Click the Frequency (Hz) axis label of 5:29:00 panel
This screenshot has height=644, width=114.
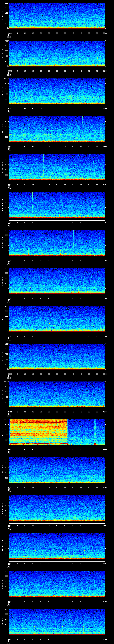click(3, 16)
